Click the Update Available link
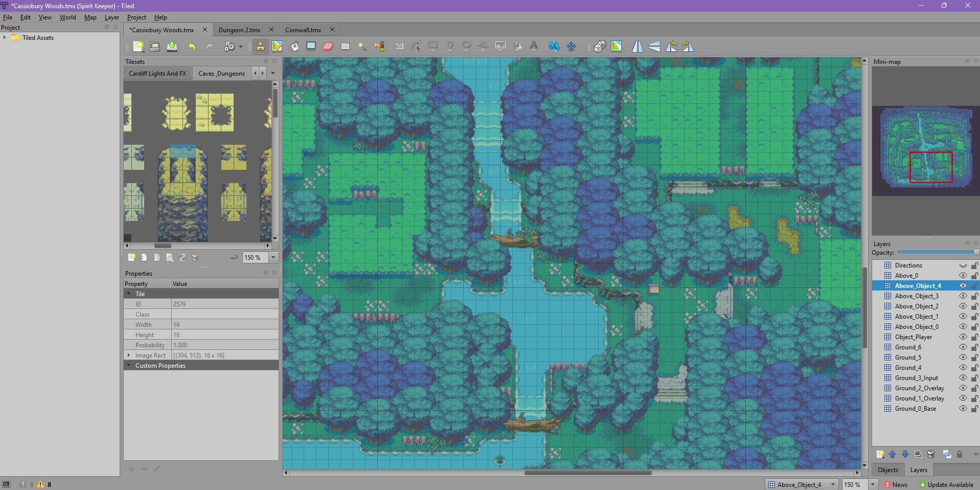 point(946,484)
